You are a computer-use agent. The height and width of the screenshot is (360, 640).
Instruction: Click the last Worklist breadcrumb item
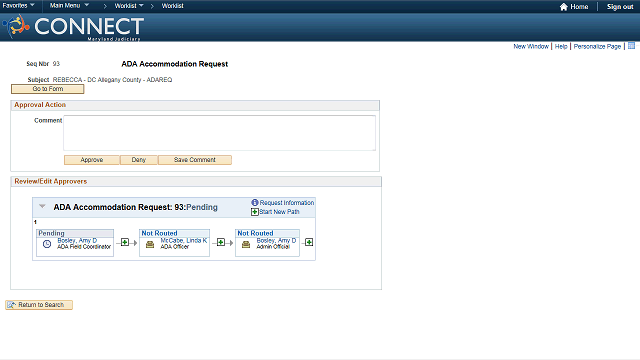(x=172, y=6)
